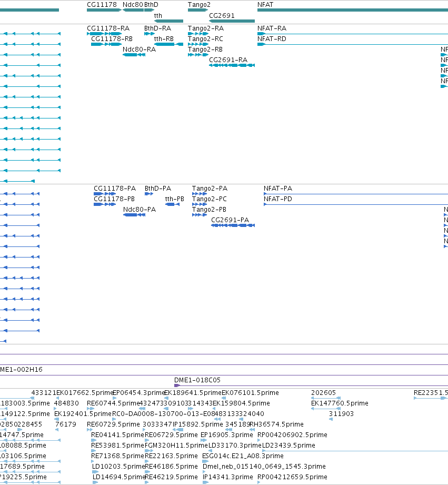Image resolution: width=448 pixels, height=485 pixels.
Task: Click the Ndc80 gene label
Action: pos(133,5)
